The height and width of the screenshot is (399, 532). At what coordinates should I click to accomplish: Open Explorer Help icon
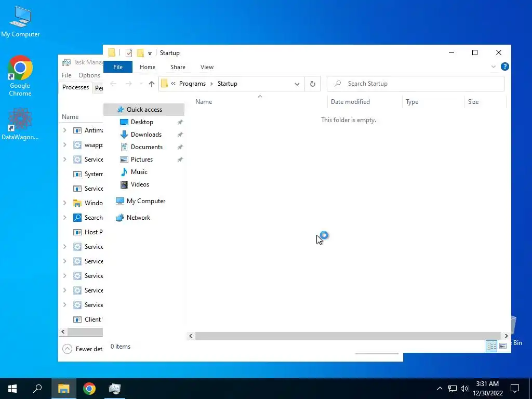click(x=505, y=66)
